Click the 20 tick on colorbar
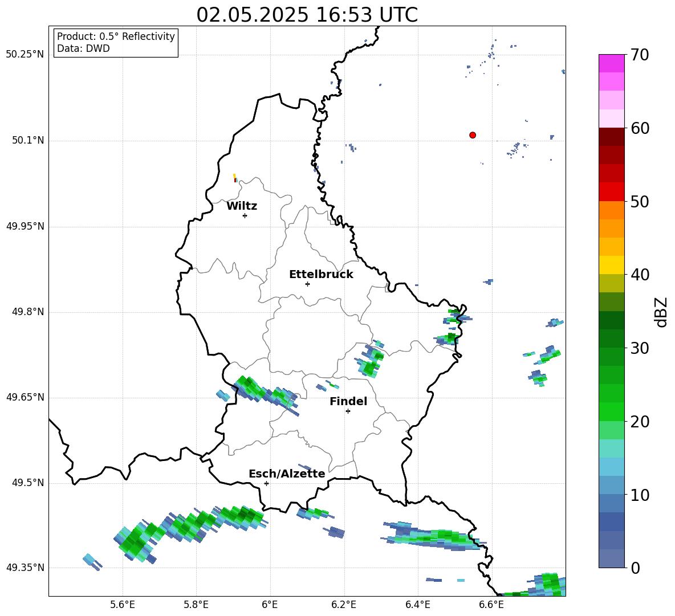 pyautogui.click(x=640, y=422)
